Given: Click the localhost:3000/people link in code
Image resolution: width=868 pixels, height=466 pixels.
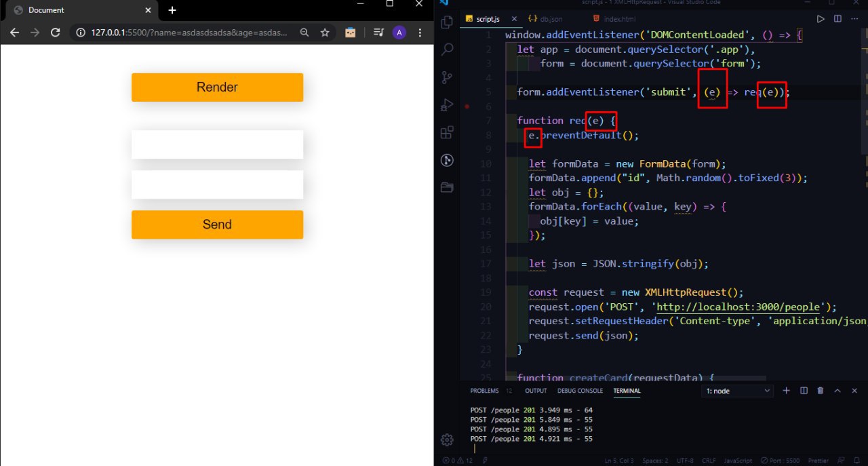Looking at the screenshot, I should click(738, 307).
